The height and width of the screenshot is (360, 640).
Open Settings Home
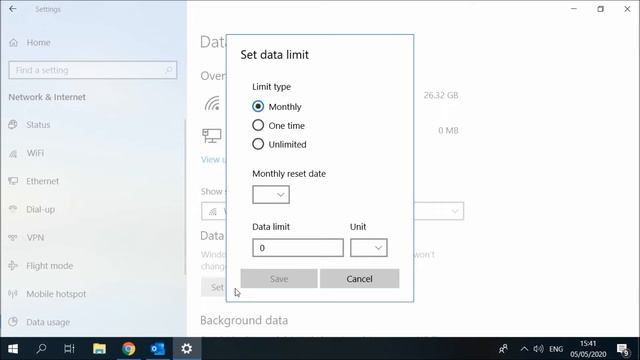[38, 42]
